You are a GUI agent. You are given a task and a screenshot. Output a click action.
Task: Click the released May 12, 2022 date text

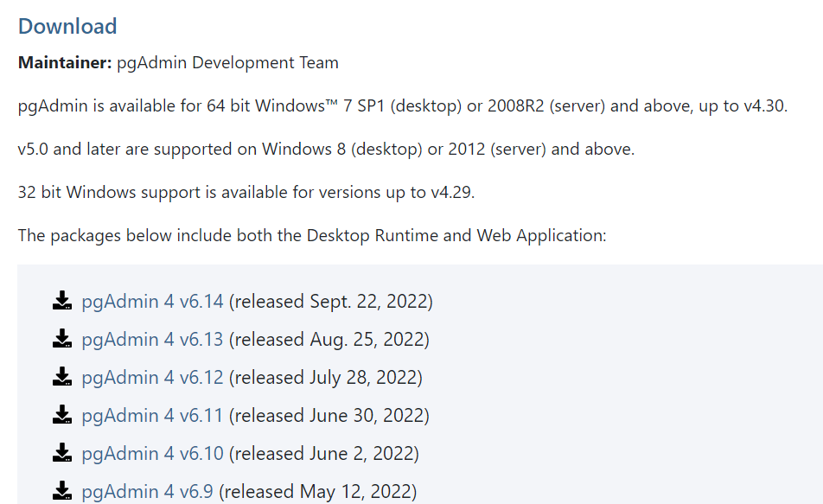click(x=318, y=492)
